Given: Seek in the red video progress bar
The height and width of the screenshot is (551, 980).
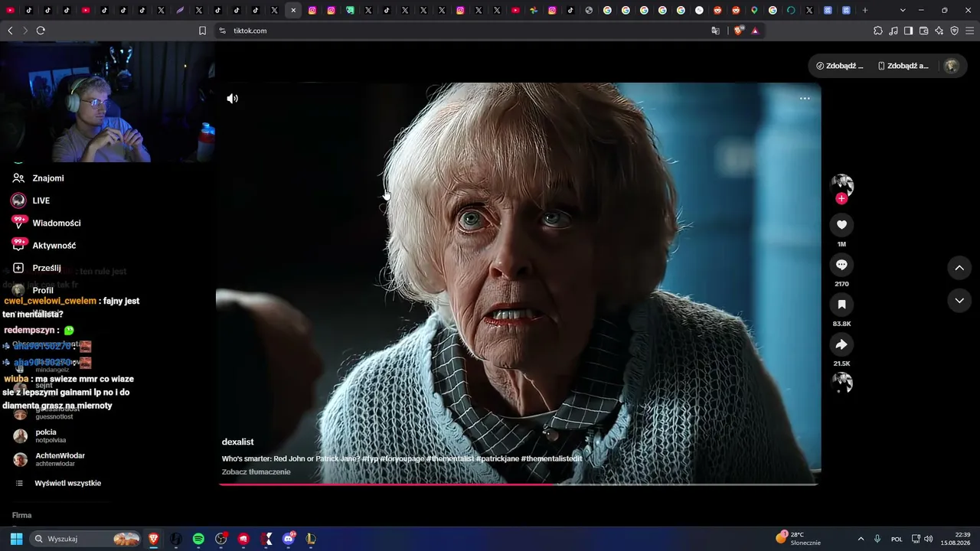Looking at the screenshot, I should pos(518,484).
